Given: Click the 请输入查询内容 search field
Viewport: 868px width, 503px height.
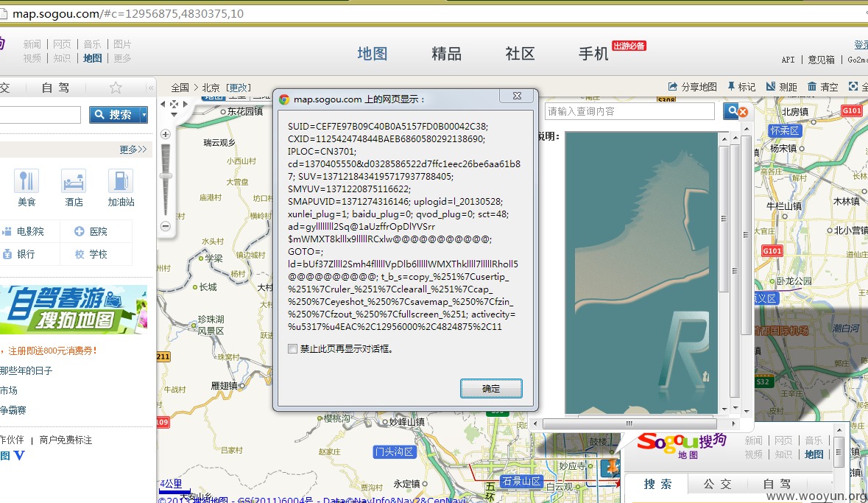Looking at the screenshot, I should (629, 111).
